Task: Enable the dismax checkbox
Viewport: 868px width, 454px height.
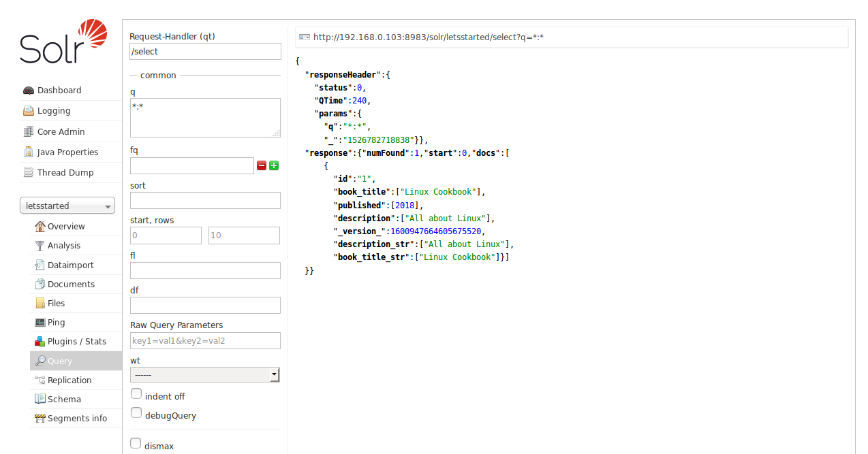Action: click(136, 444)
